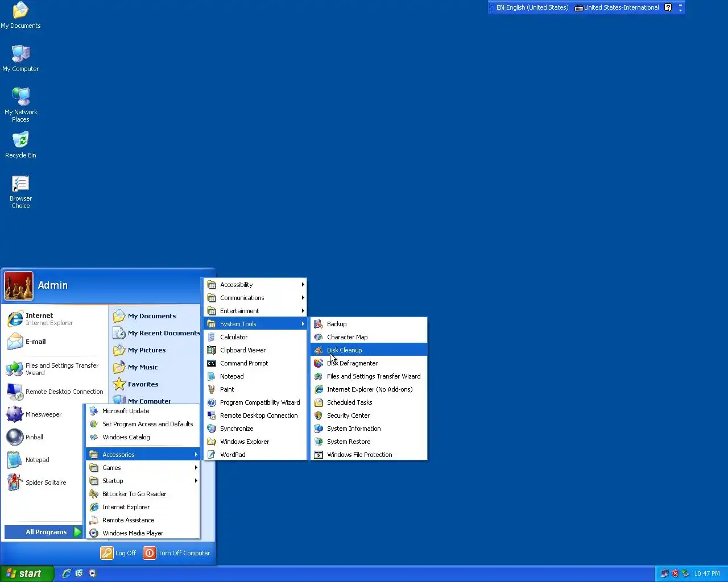The width and height of the screenshot is (728, 582).
Task: Click the My Network Places desktop icon
Action: coord(20,97)
